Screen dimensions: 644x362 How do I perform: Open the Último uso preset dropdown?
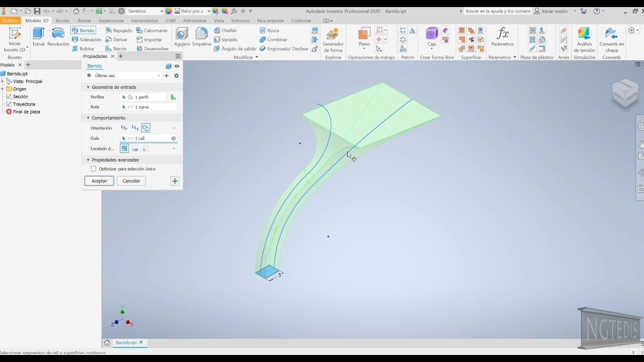point(124,76)
